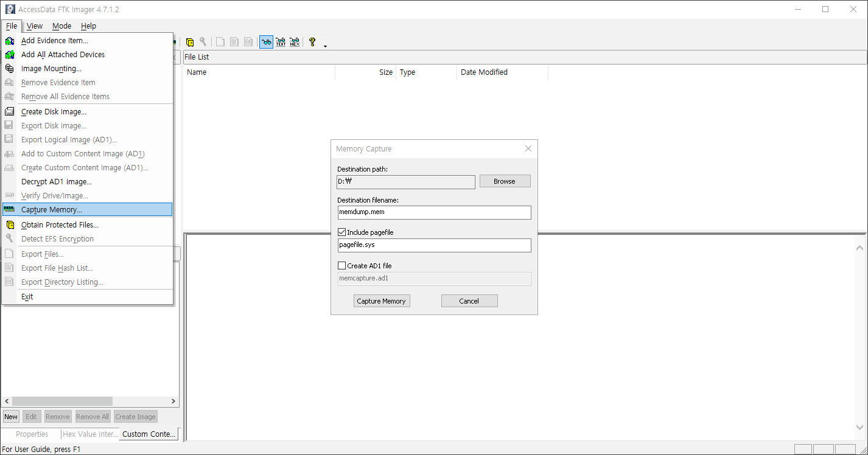Open the toolbar options dropdown arrow

point(325,46)
